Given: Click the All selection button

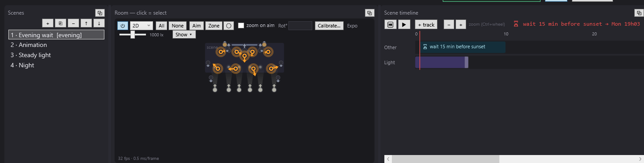Looking at the screenshot, I should click(162, 26).
